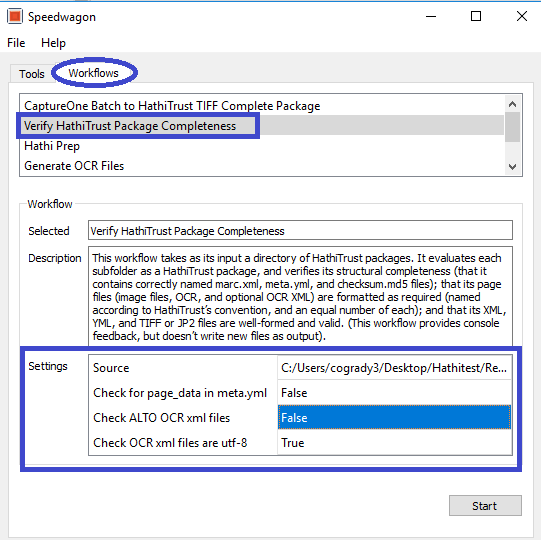Screen dimensions: 541x540
Task: Select Verify HathiTrust Package Completeness workflow
Action: point(262,126)
